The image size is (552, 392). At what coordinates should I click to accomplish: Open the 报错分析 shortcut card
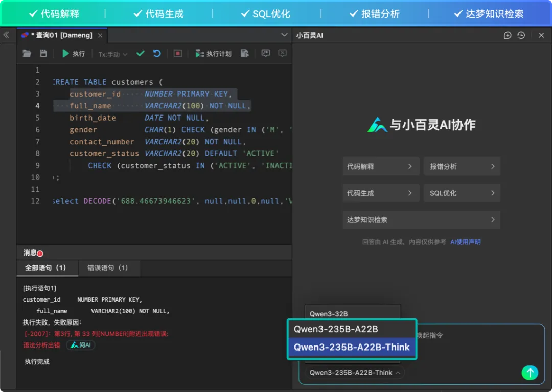462,167
